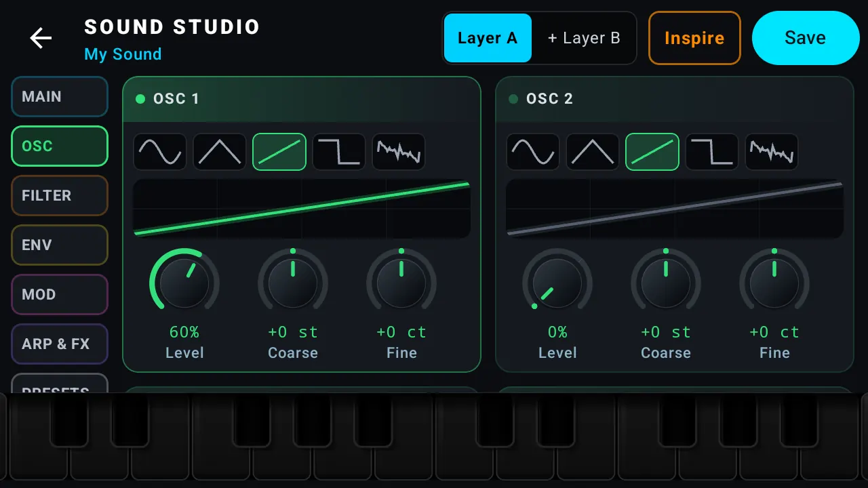868x488 pixels.
Task: Select square waveform for OSC 1
Action: pyautogui.click(x=339, y=152)
